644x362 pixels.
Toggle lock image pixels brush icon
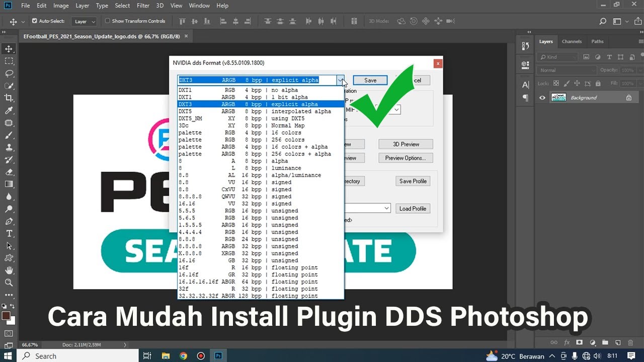pyautogui.click(x=567, y=83)
